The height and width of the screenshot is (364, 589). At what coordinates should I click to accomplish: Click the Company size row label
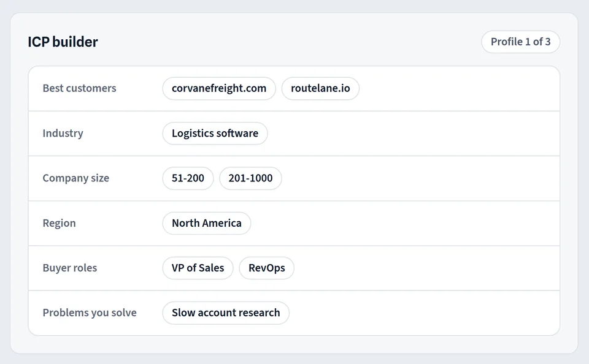point(76,178)
